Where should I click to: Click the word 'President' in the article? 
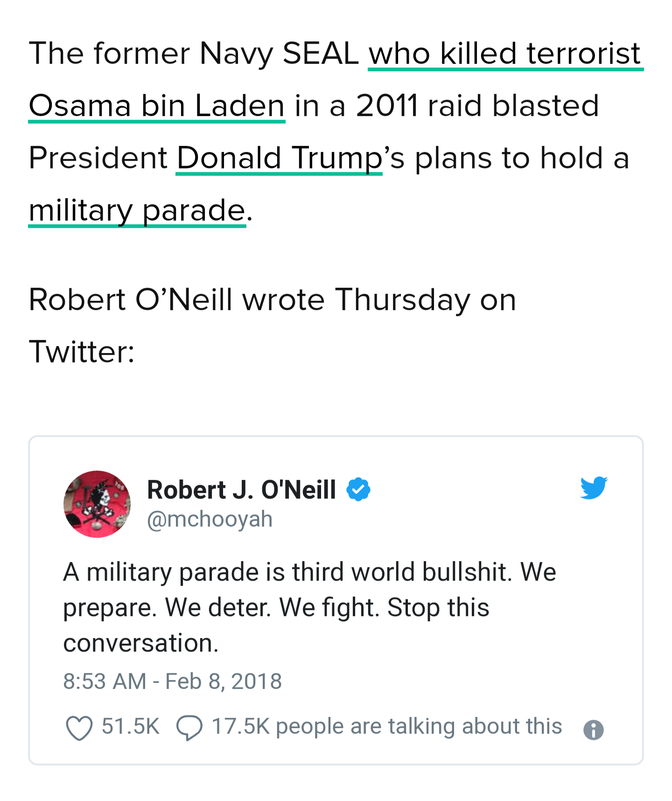[98, 158]
